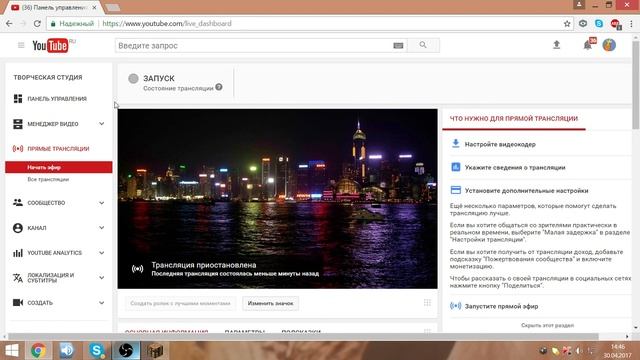Image resolution: width=640 pixels, height=360 pixels.
Task: Click the Творческая студия heading
Action: click(48, 77)
